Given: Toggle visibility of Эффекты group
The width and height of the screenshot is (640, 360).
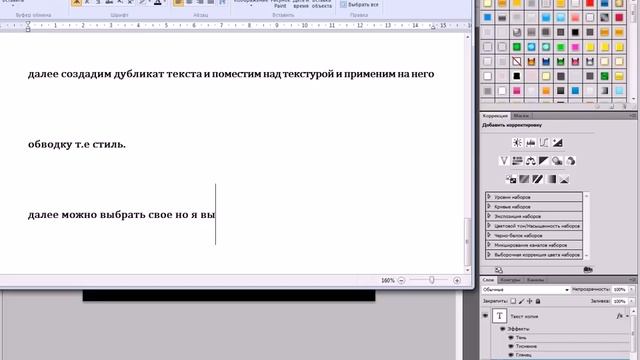Looking at the screenshot, I should coord(503,329).
